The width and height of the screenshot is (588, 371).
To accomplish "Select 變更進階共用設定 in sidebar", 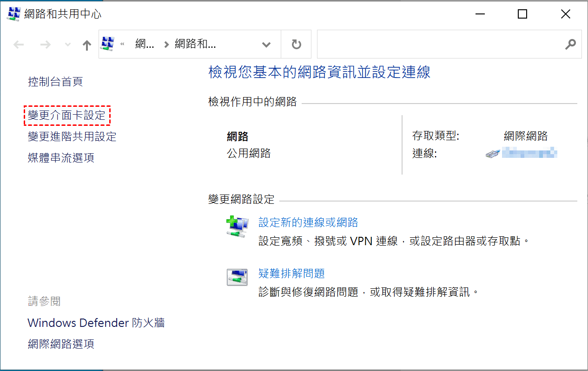I will (x=72, y=137).
